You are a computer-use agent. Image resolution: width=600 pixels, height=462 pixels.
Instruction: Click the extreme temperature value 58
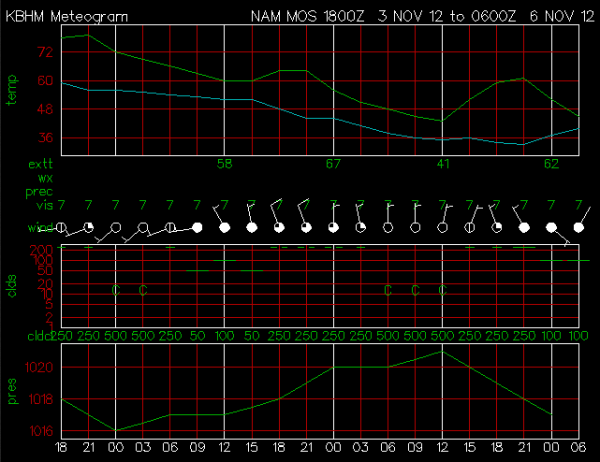(x=224, y=164)
